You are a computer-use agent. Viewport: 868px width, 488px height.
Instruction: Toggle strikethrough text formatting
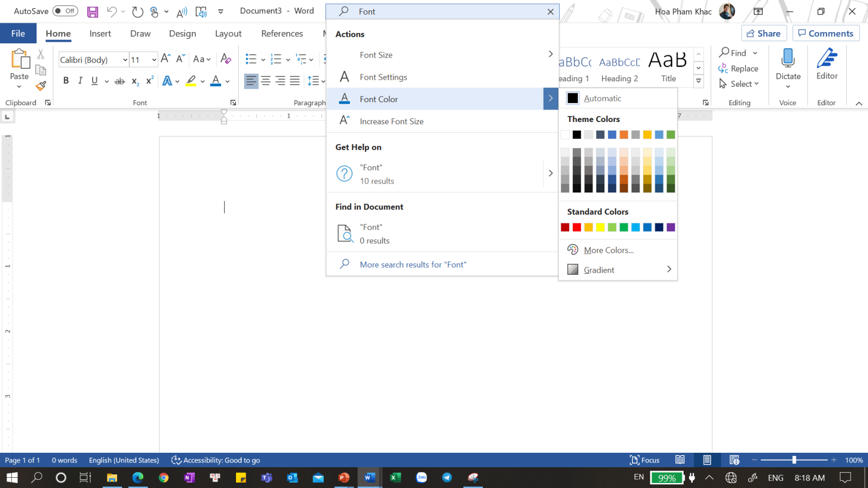click(x=120, y=81)
